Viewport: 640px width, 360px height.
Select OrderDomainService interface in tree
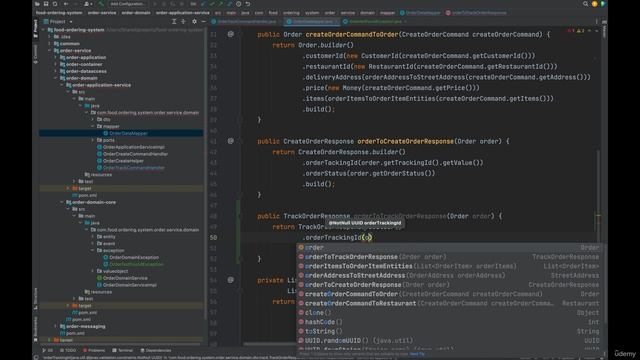click(125, 278)
